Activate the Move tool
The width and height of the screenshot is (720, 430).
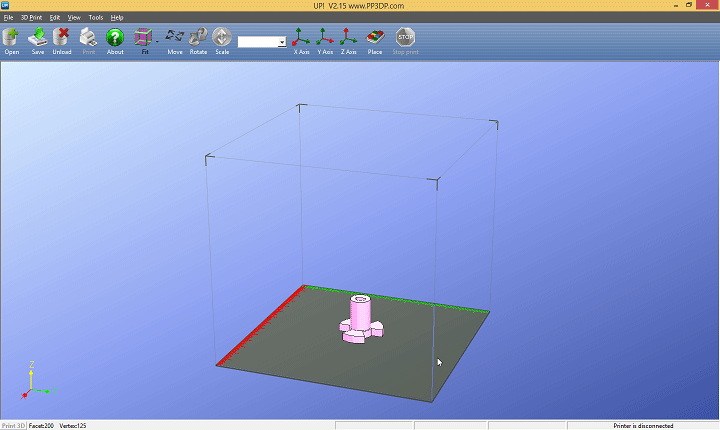click(x=175, y=39)
